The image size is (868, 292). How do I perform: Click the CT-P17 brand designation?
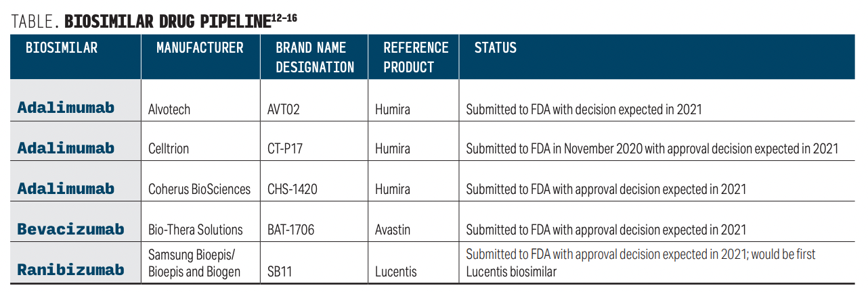tap(285, 149)
